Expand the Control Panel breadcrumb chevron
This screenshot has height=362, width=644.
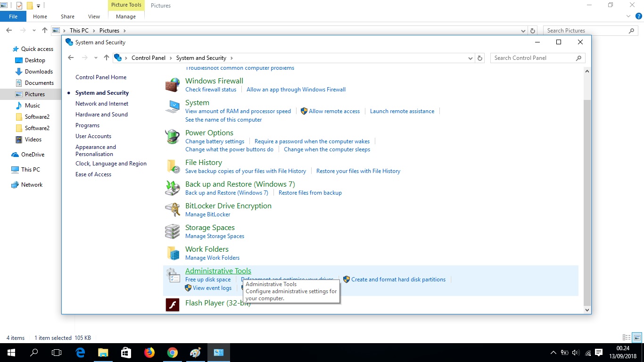click(x=171, y=58)
